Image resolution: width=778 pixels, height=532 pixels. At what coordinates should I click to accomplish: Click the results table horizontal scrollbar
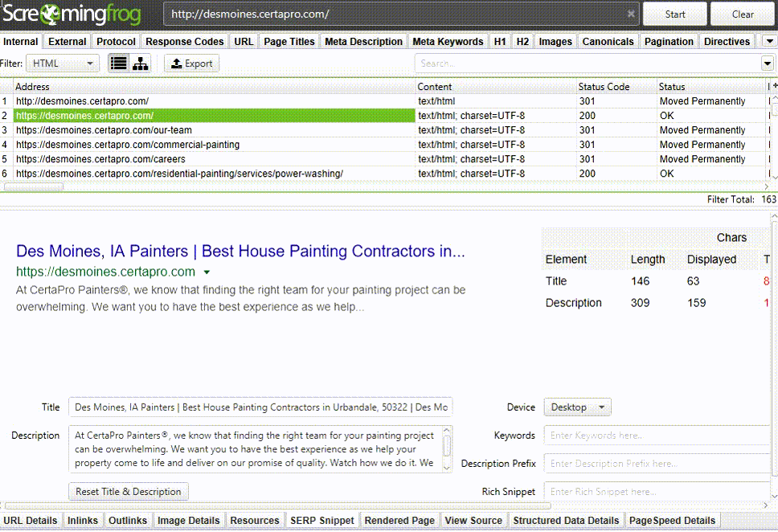[34, 186]
